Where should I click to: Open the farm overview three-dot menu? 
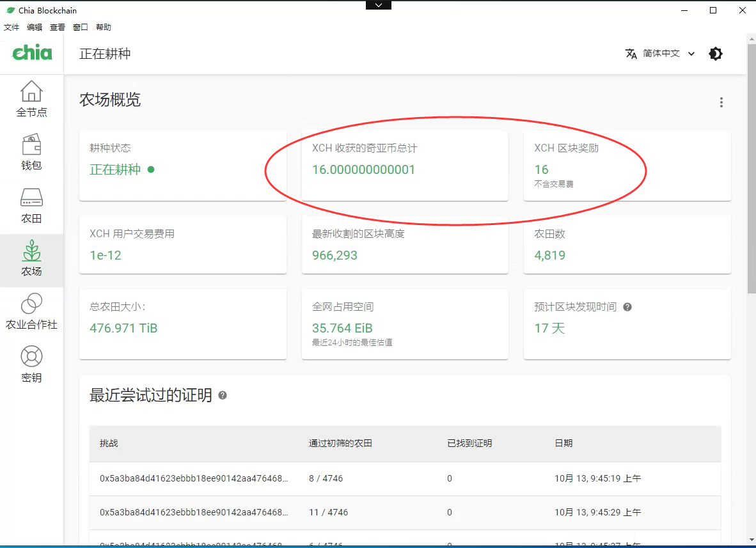[x=721, y=102]
